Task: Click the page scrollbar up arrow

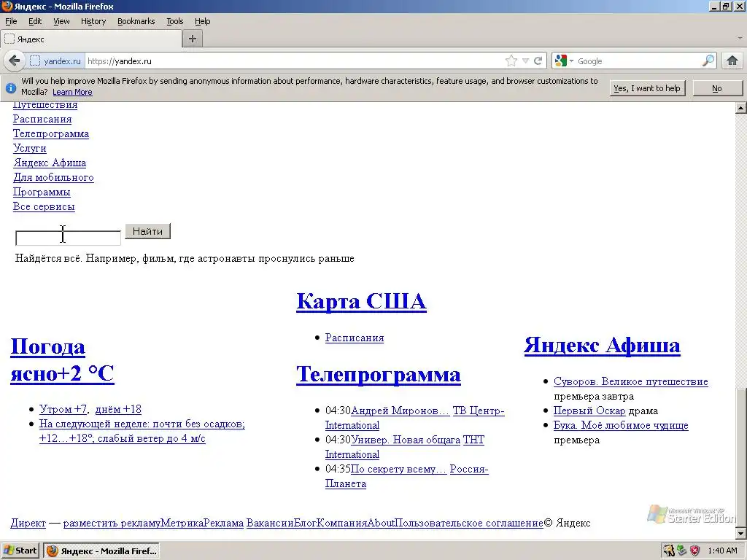Action: [741, 108]
